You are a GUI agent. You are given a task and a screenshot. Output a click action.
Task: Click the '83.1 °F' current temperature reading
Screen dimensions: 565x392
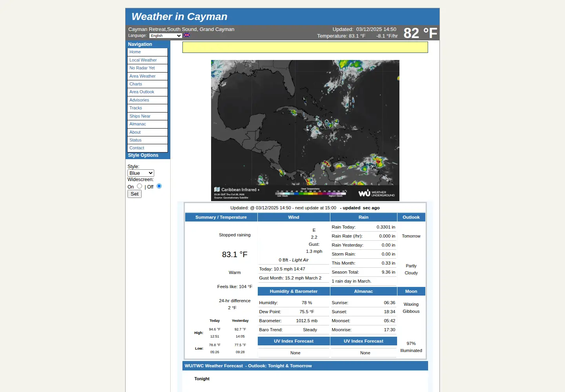[235, 254]
